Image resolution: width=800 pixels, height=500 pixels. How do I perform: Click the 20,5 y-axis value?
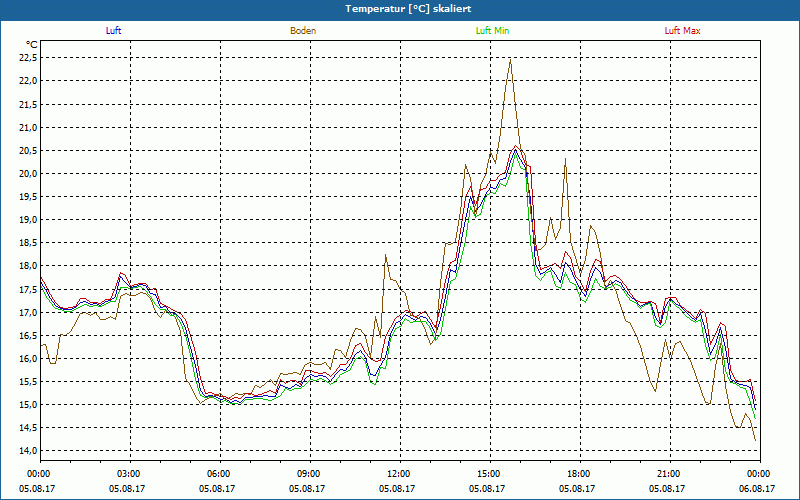click(28, 151)
